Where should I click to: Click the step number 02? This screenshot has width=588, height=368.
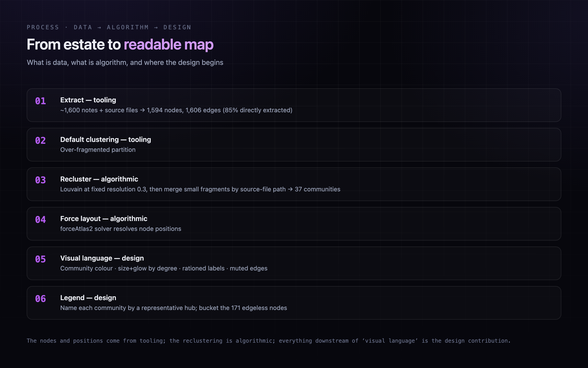[40, 141]
